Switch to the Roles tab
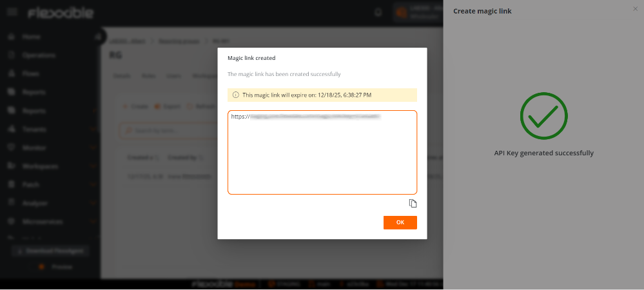 [148, 75]
